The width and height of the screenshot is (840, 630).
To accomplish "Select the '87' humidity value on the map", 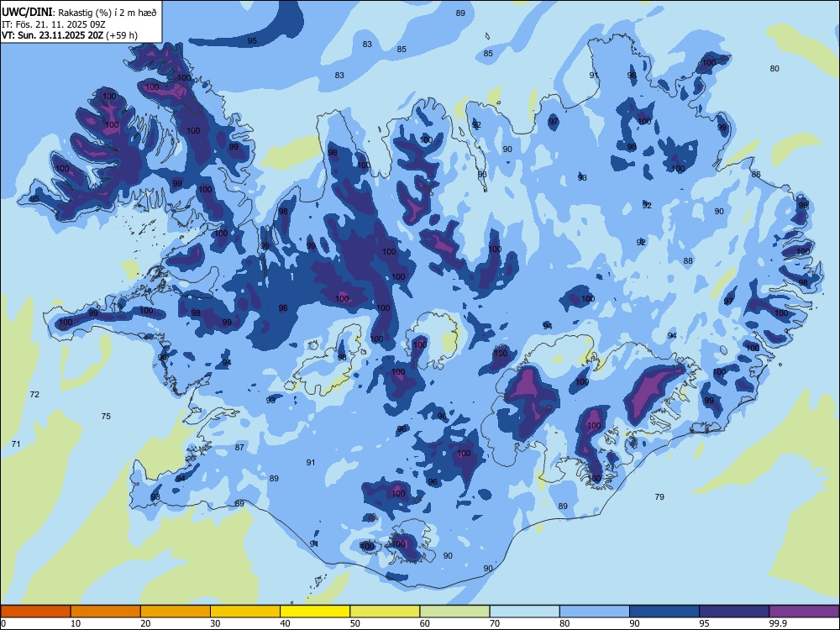I will coord(239,448).
